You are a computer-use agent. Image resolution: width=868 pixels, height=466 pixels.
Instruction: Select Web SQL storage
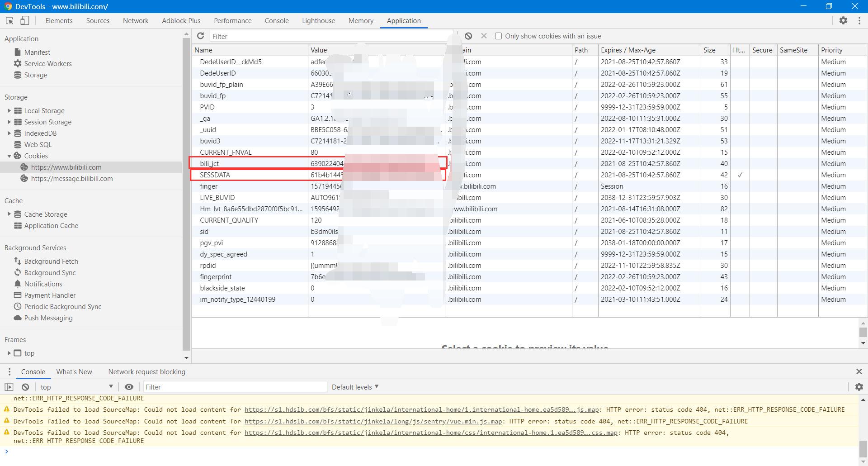click(x=38, y=144)
